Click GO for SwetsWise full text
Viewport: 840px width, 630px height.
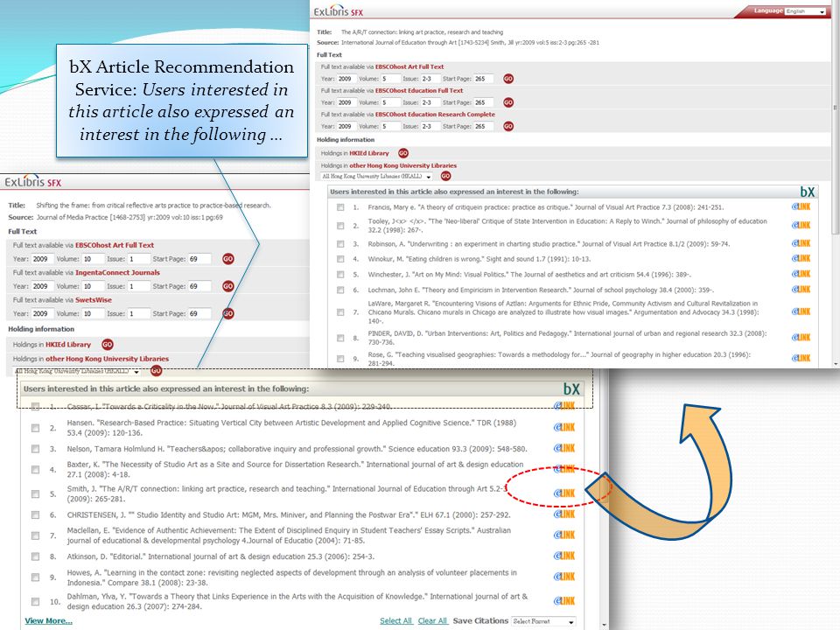click(x=228, y=313)
